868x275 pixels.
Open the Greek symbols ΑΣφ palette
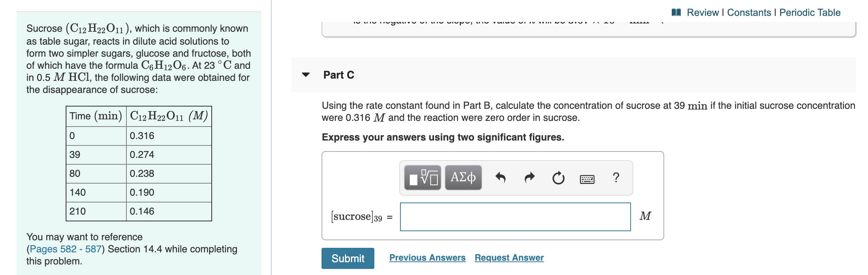[x=463, y=178]
